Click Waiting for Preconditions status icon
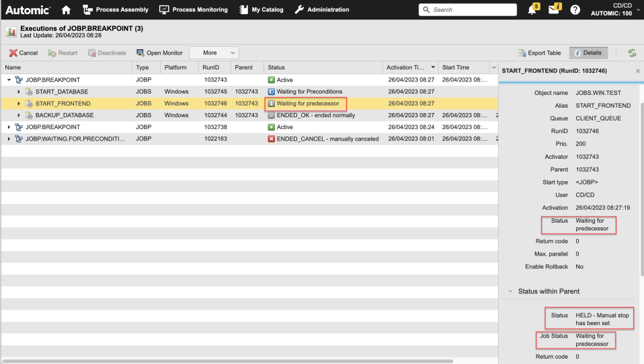This screenshot has width=644, height=364. pos(271,92)
